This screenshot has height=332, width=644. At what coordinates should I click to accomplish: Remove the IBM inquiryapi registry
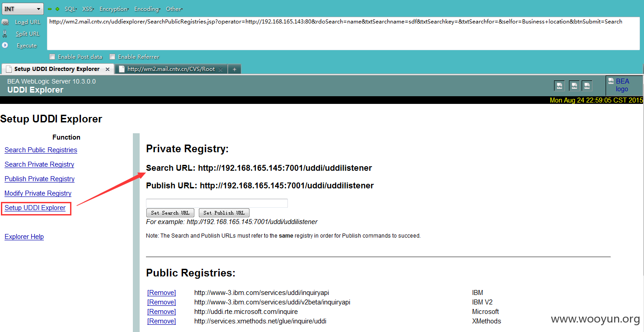[161, 293]
